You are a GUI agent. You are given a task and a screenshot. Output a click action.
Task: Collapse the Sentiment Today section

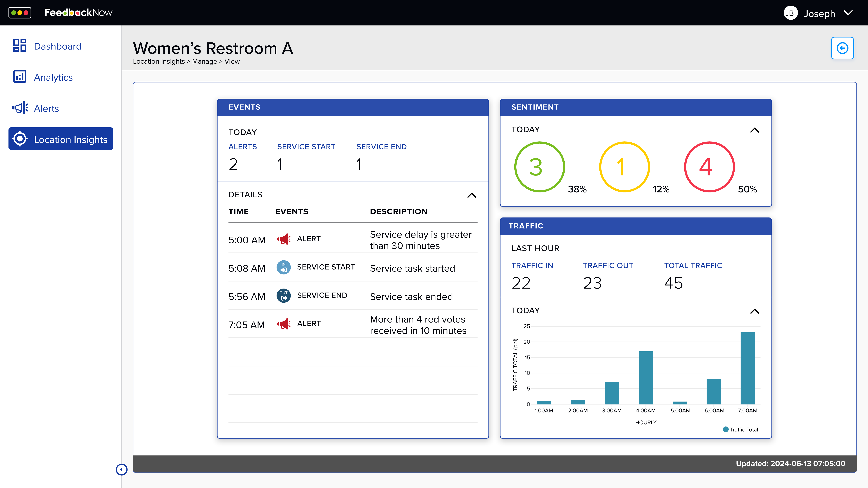click(754, 130)
